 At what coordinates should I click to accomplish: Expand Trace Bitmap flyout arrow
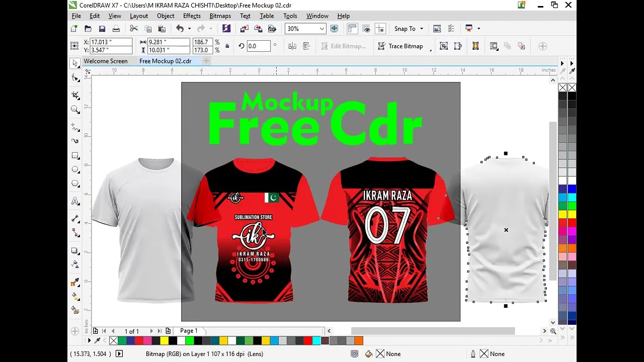coord(431,49)
